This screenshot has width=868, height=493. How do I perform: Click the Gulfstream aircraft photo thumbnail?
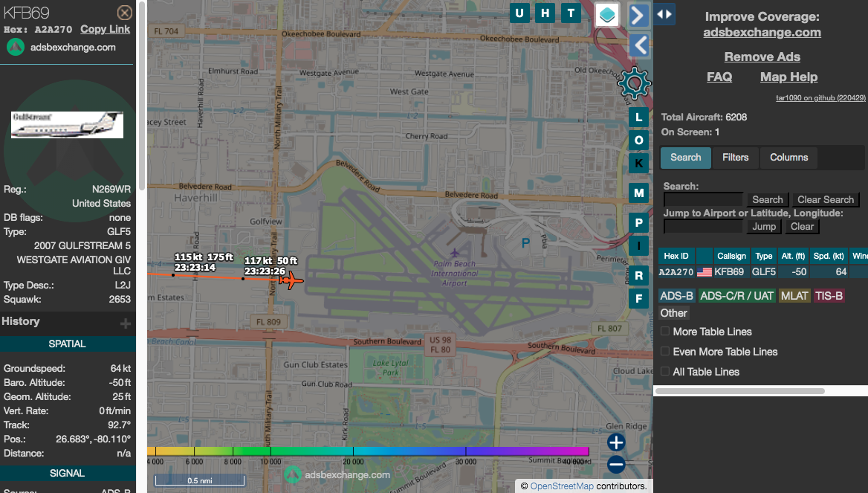pos(67,125)
